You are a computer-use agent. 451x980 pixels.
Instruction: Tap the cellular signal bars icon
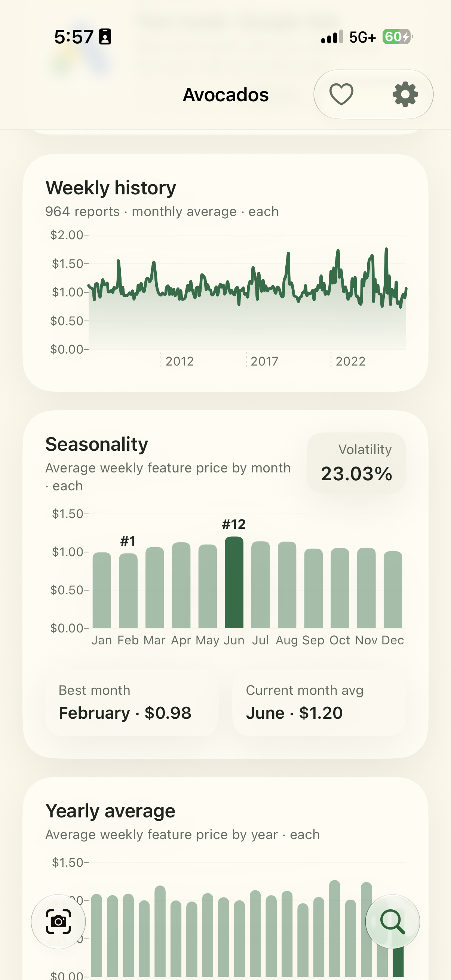click(x=332, y=37)
